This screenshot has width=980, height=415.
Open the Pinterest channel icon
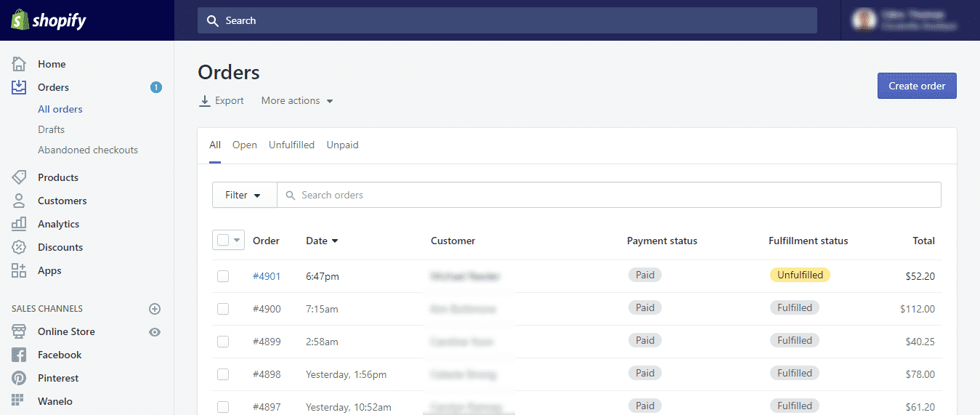[x=19, y=378]
